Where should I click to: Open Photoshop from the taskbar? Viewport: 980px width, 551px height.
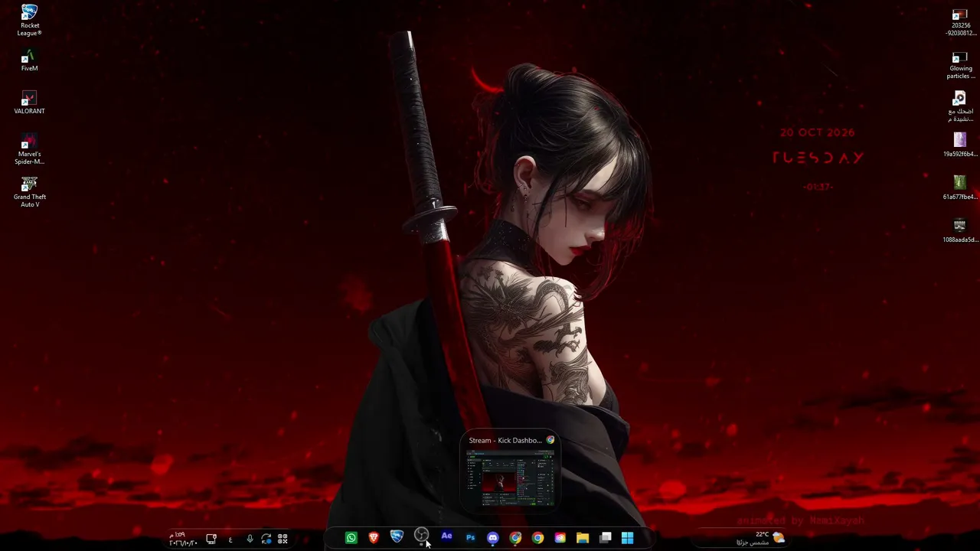pos(470,538)
